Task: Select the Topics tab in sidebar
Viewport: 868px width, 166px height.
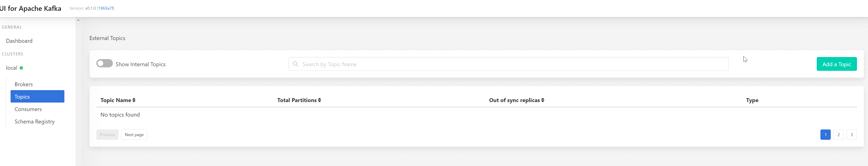Action: point(22,96)
